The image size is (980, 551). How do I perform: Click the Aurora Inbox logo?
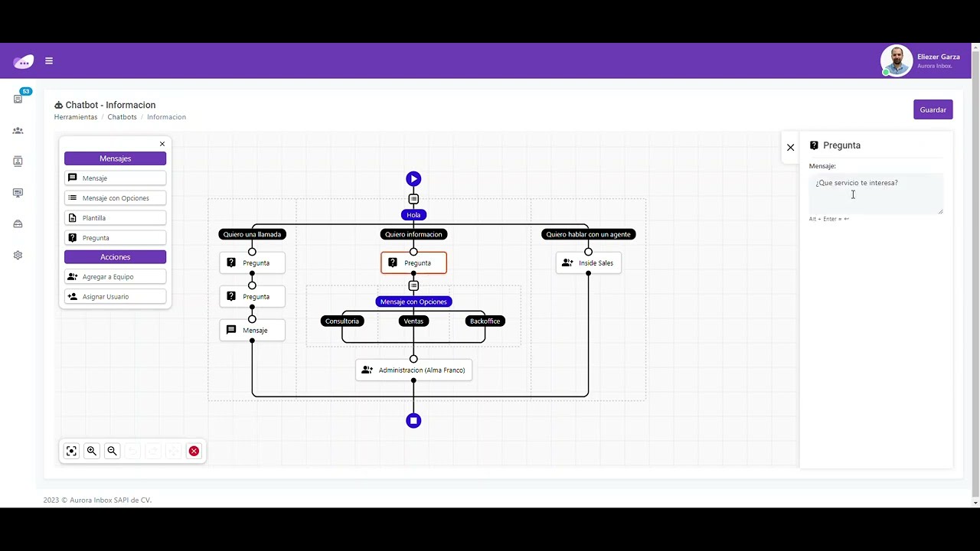(24, 61)
